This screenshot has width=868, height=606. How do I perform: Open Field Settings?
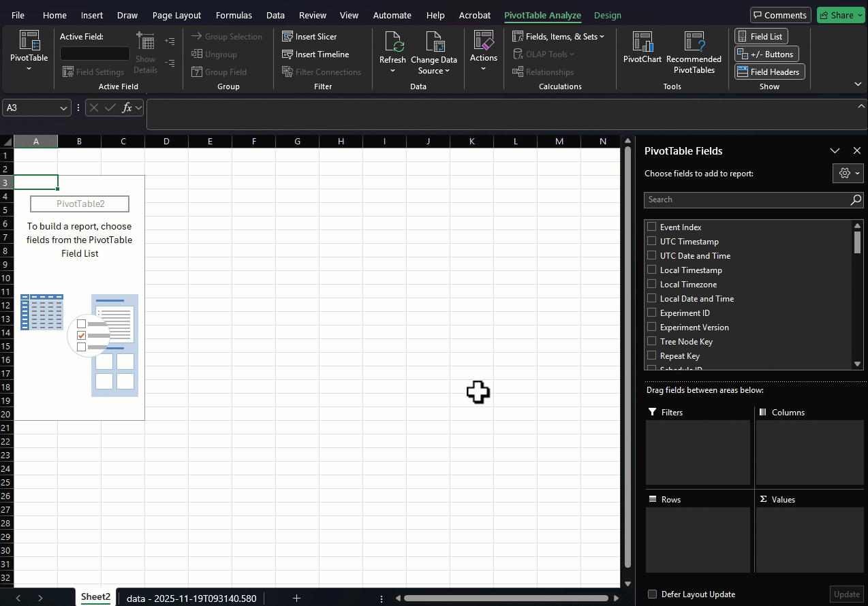93,71
